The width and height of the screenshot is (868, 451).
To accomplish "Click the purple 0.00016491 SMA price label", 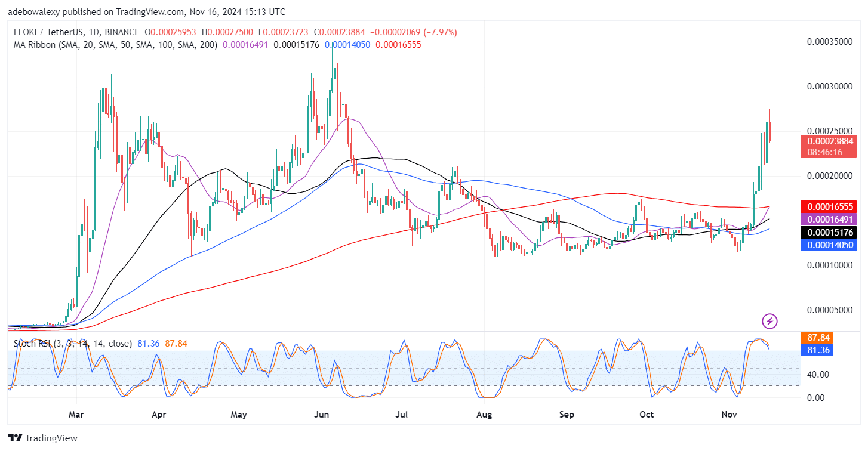I will (x=830, y=220).
